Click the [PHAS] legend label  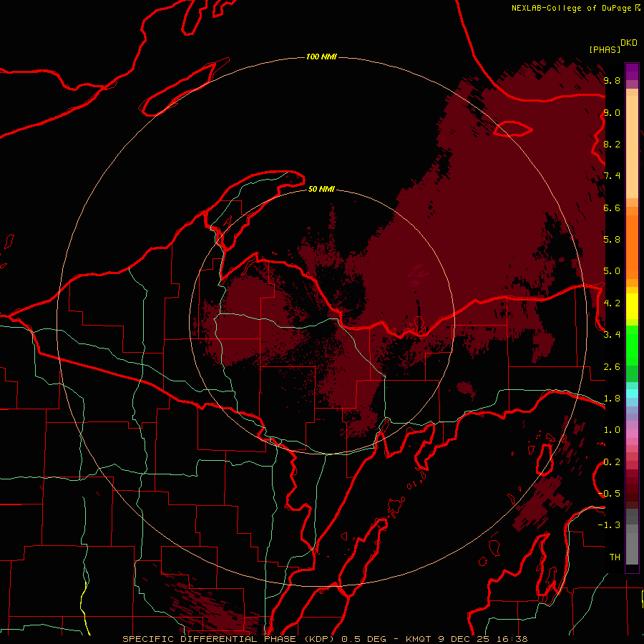point(605,49)
